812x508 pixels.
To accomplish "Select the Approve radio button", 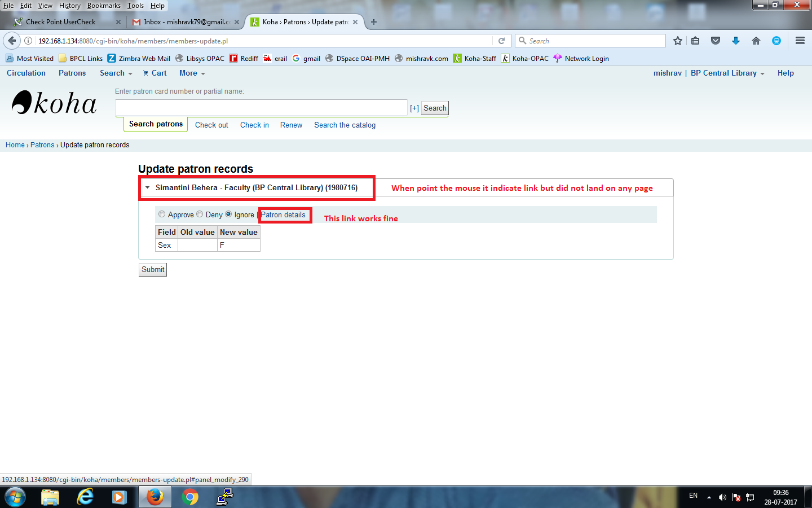I will point(162,214).
